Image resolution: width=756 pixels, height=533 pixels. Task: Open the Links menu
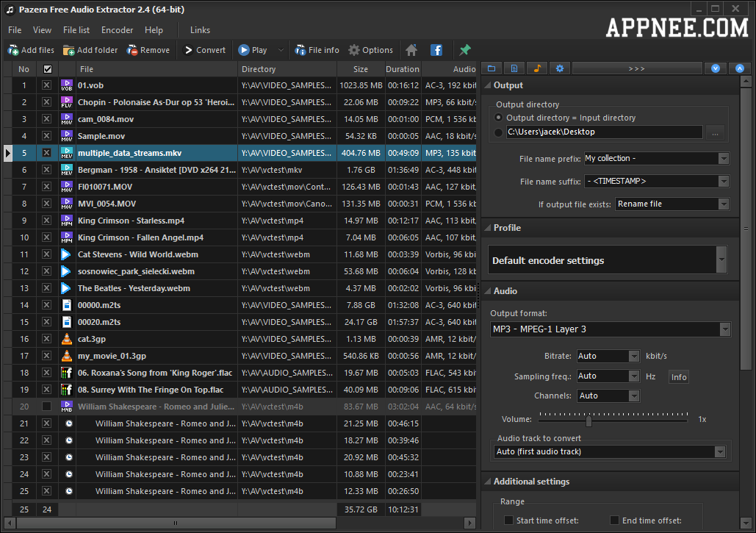[200, 30]
